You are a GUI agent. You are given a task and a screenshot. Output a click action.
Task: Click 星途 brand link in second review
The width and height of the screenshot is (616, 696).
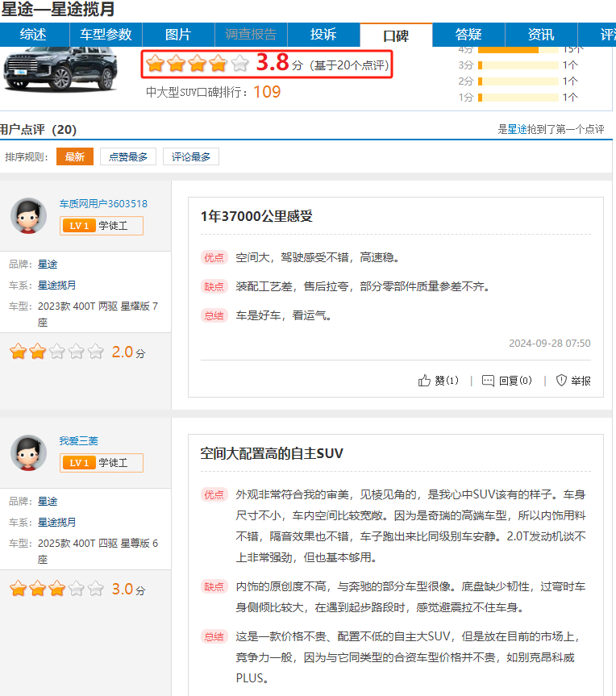click(48, 501)
